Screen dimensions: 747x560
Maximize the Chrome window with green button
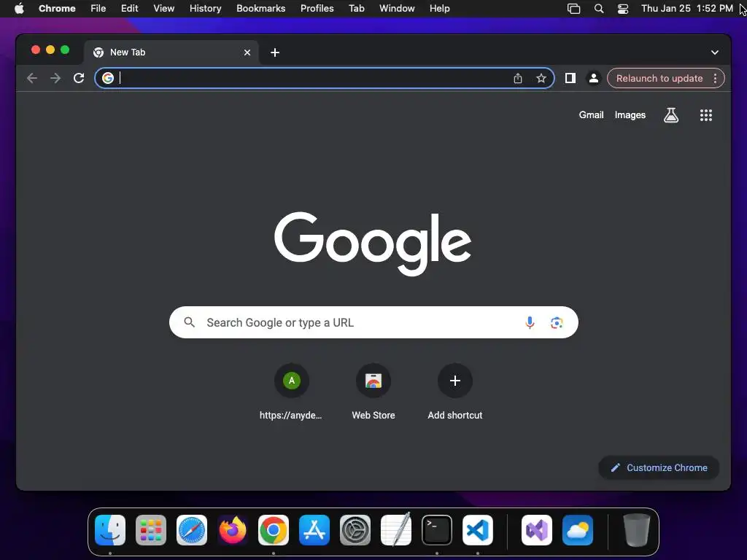pos(65,50)
